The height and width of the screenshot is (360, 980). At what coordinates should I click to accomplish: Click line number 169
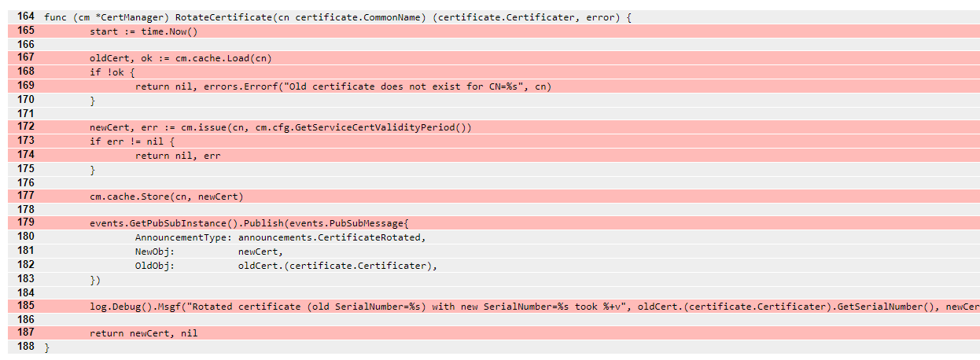tap(25, 86)
